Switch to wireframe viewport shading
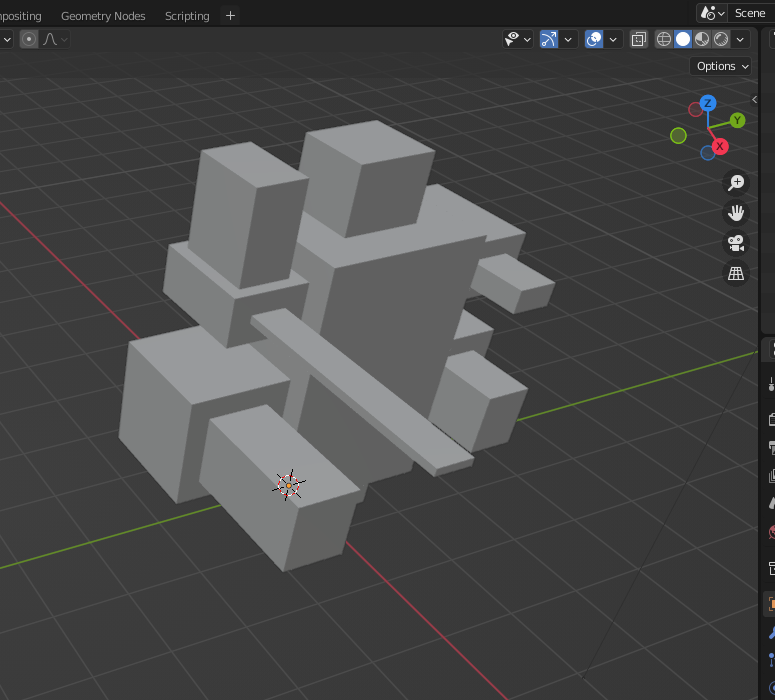This screenshot has height=700, width=775. 664,39
